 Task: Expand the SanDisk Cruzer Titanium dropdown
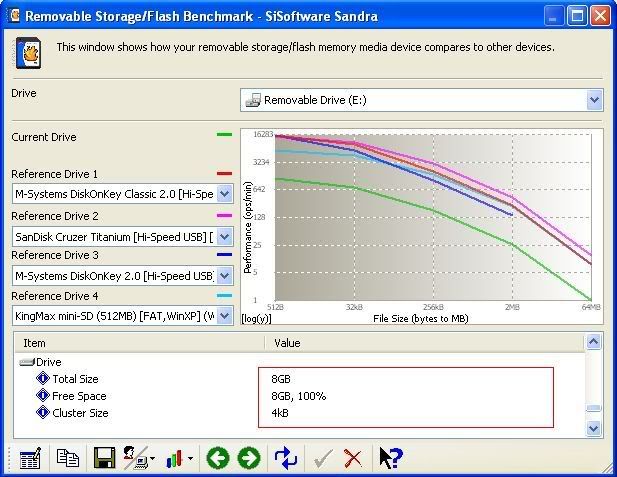(x=224, y=237)
